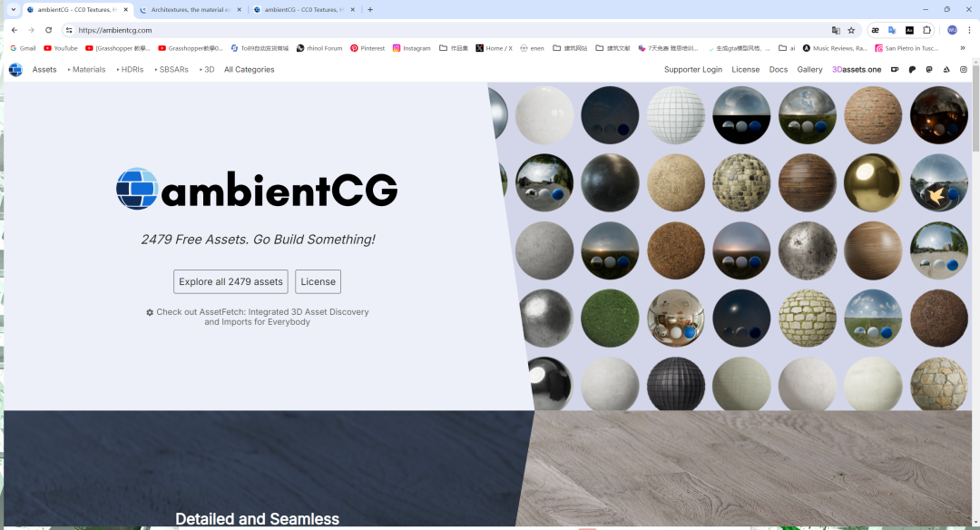Open Chrome three-dot menu
Image resolution: width=980 pixels, height=530 pixels.
pos(969,30)
